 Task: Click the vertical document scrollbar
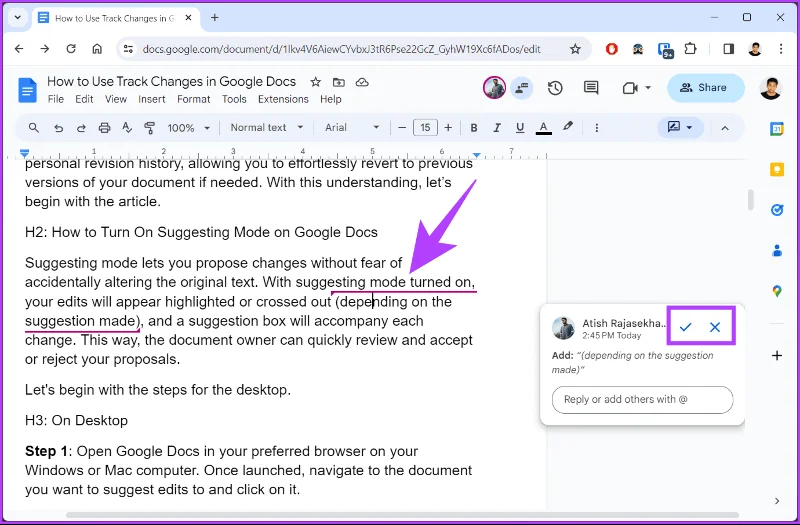[751, 199]
